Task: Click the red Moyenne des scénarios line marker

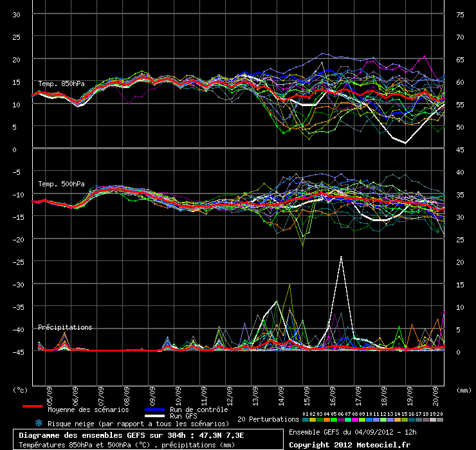Action: [32, 406]
